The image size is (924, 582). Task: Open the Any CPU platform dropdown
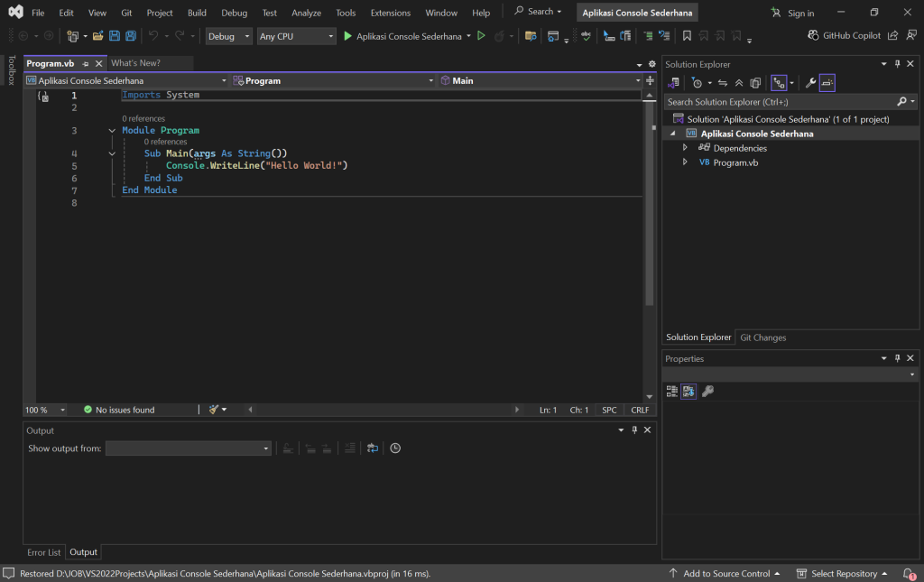click(296, 36)
